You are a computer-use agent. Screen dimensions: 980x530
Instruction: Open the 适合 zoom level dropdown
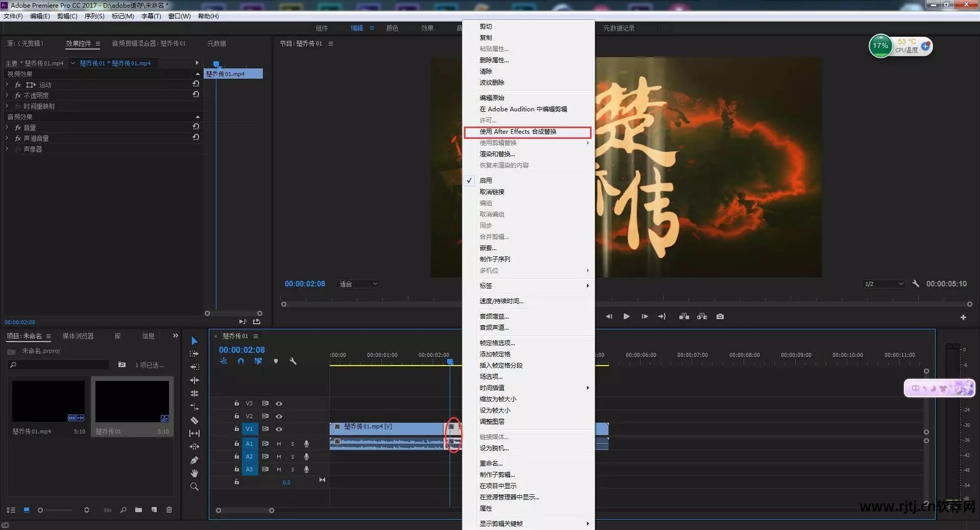click(358, 284)
